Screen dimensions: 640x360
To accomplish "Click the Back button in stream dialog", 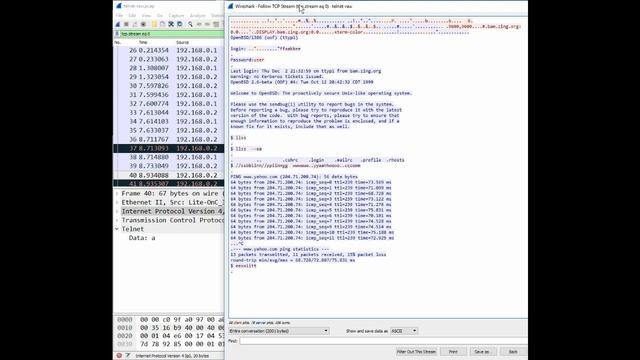I will click(x=513, y=351).
